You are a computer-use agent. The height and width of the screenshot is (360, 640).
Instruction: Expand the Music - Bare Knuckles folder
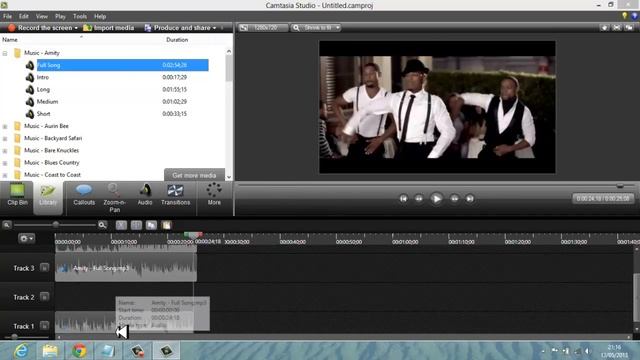(5, 151)
